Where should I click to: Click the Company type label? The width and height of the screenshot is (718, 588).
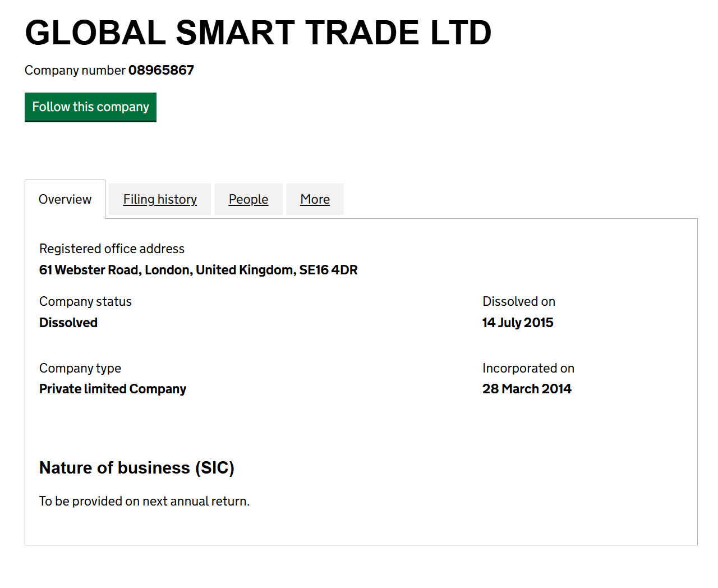tap(80, 368)
